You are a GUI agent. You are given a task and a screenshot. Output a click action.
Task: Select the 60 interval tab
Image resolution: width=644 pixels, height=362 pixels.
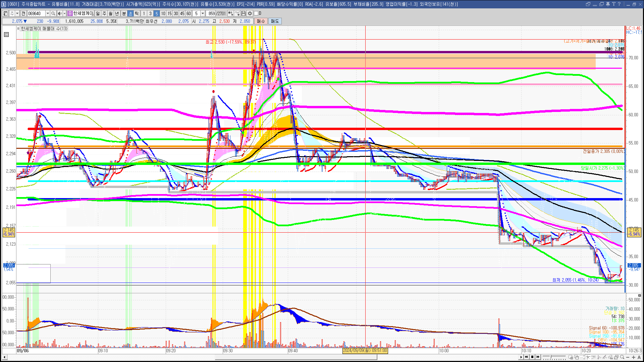tap(189, 13)
